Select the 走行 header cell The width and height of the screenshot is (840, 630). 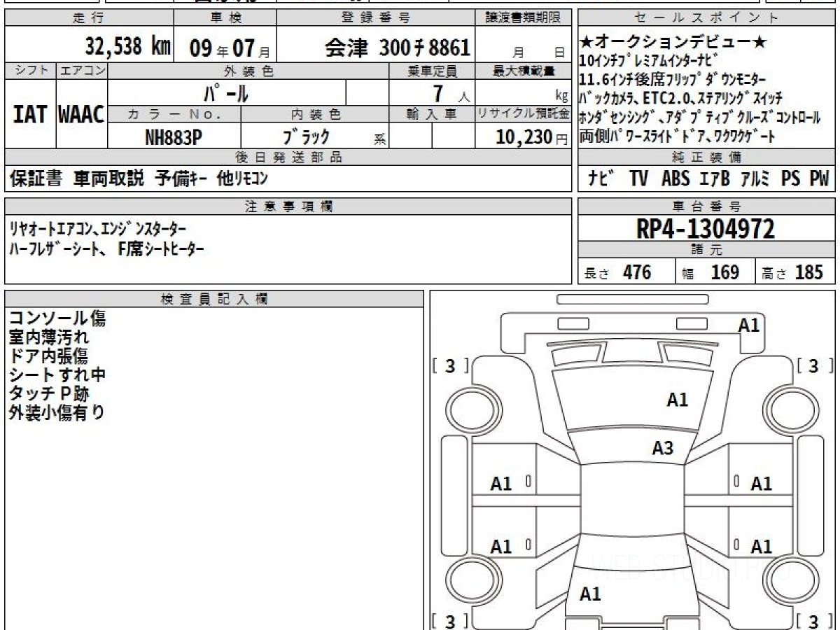tap(88, 18)
